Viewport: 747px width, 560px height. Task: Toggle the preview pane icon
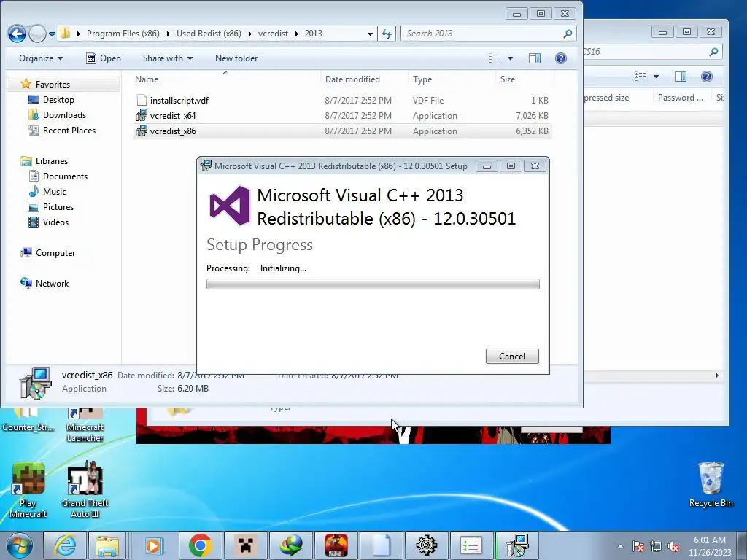coord(535,58)
